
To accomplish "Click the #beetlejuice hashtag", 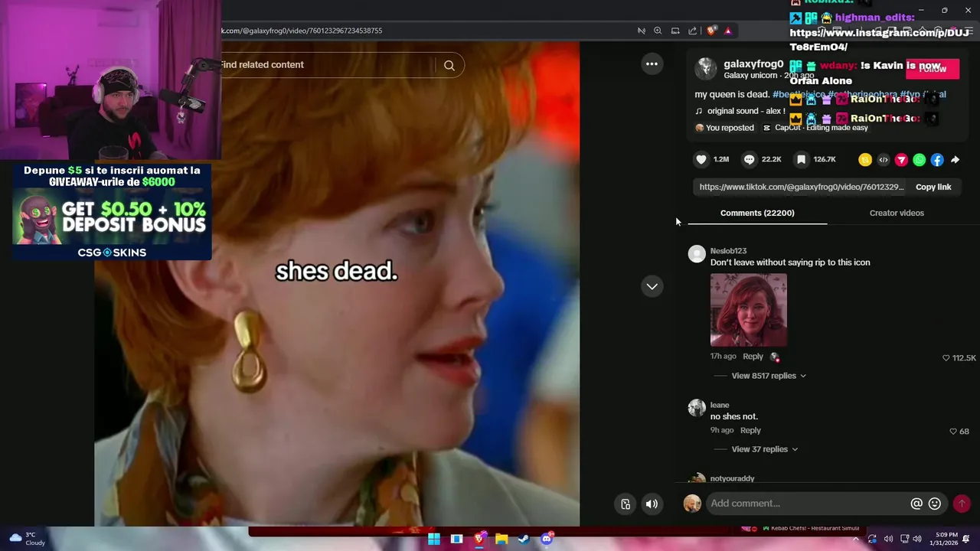I will [x=799, y=94].
